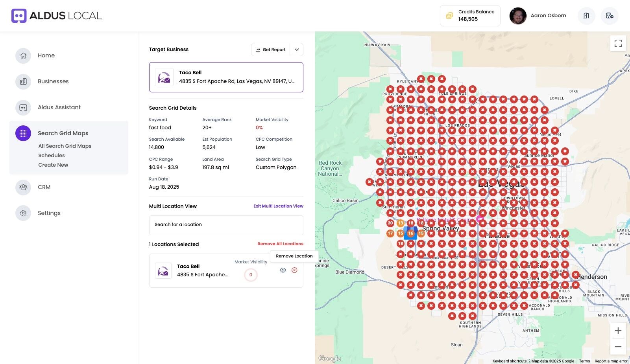This screenshot has height=364, width=630.
Task: Click Remove All Locations link
Action: (x=281, y=244)
